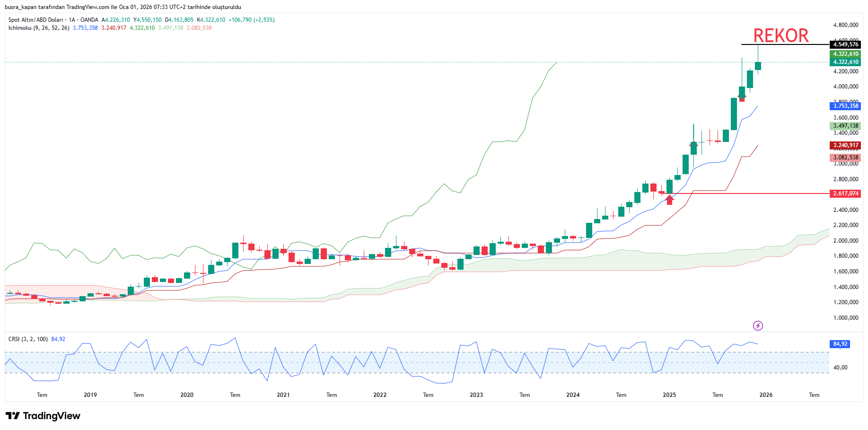Click the TradingView logo at bottom left
This screenshot has width=868, height=430.
(x=43, y=416)
